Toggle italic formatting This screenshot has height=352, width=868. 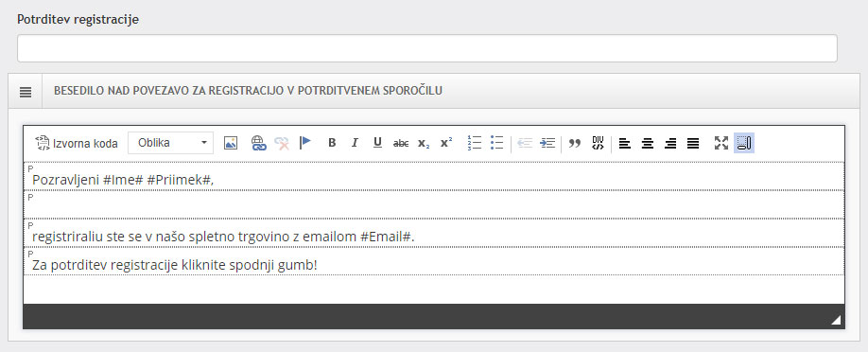click(x=355, y=143)
